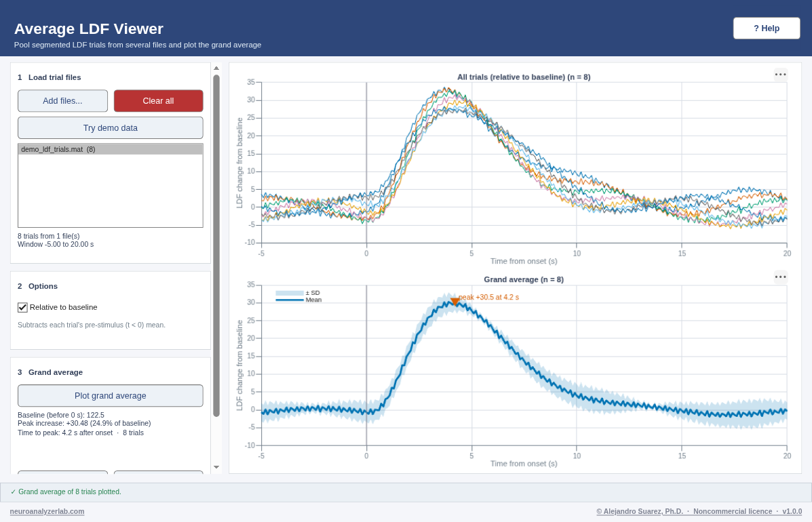The image size is (812, 522).
Task: Click the 'peak +30.5 at 4.2 s' annotation
Action: click(489, 298)
